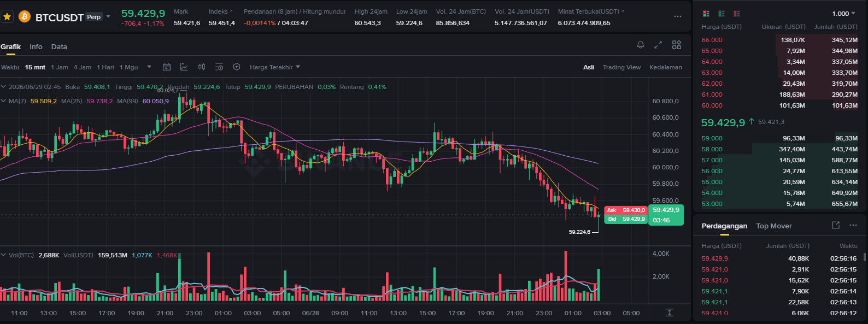Viewport: 868px width, 324px height.
Task: Switch to the Top Mover tab
Action: tap(774, 226)
